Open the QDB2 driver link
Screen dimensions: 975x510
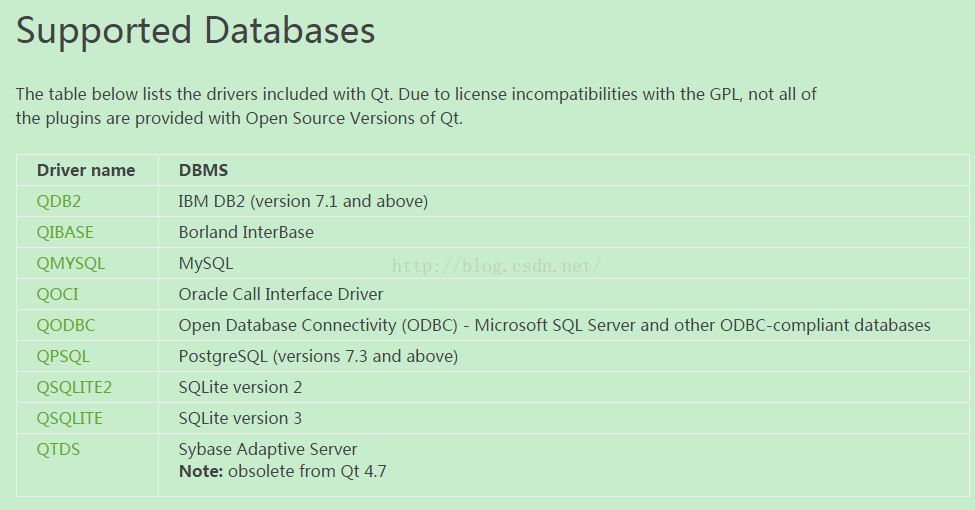pyautogui.click(x=58, y=201)
